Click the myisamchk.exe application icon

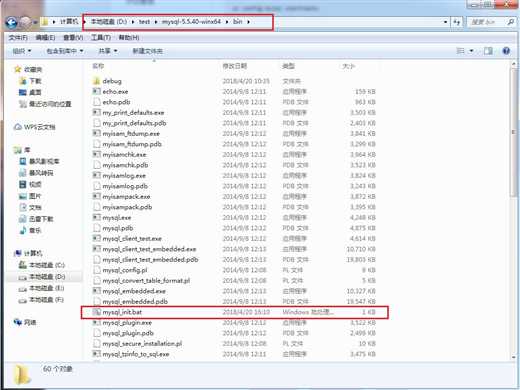[96, 154]
